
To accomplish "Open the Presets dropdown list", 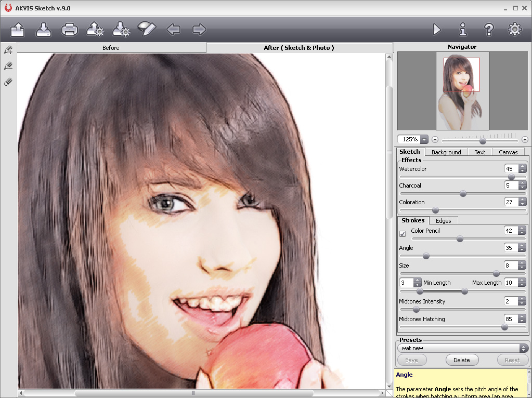I will point(523,348).
